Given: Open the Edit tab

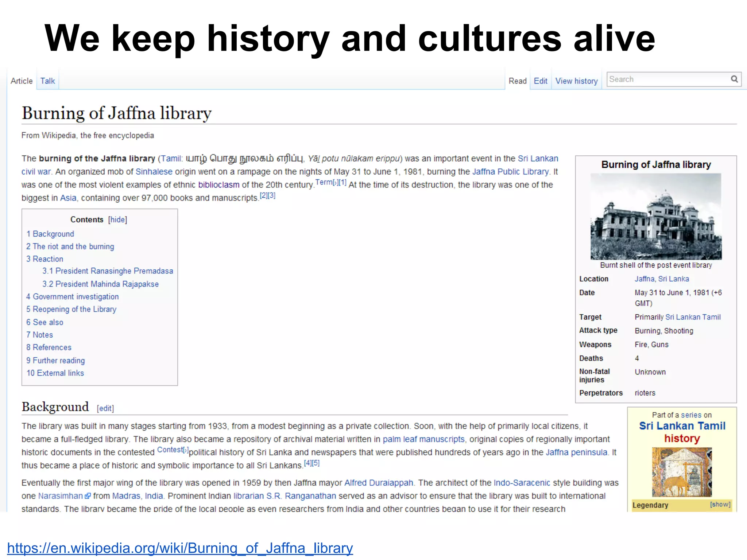Looking at the screenshot, I should point(541,81).
